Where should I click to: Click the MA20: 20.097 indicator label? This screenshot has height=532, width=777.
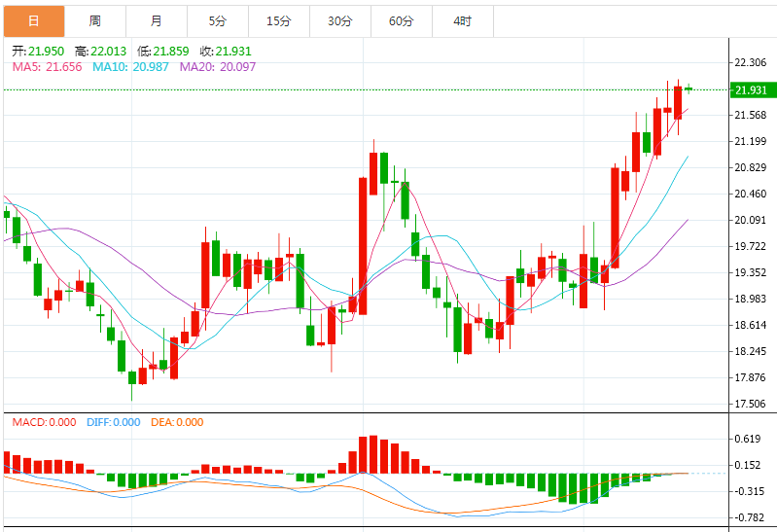coord(218,67)
